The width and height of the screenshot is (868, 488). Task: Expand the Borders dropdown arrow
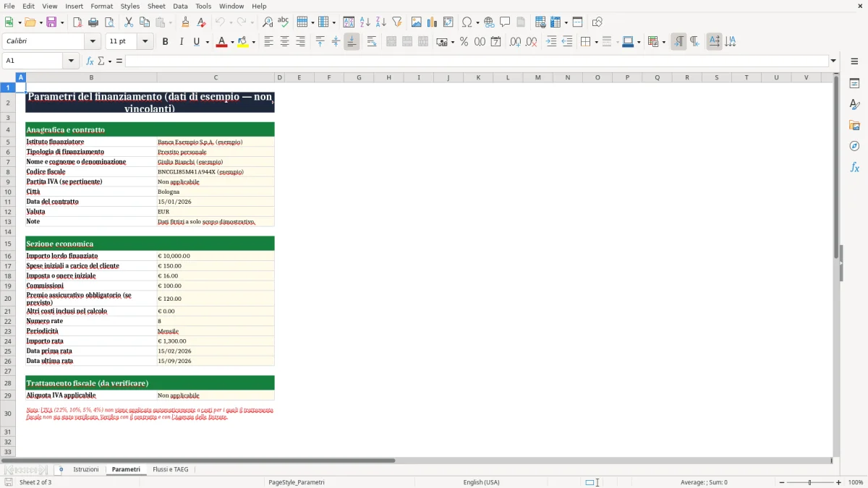coord(597,42)
